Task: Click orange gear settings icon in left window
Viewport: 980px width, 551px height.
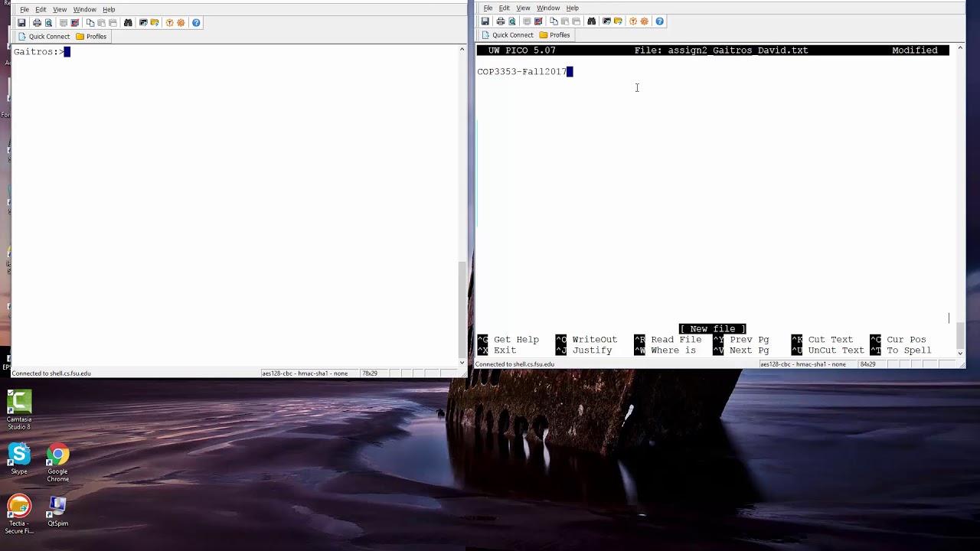Action: pyautogui.click(x=181, y=23)
